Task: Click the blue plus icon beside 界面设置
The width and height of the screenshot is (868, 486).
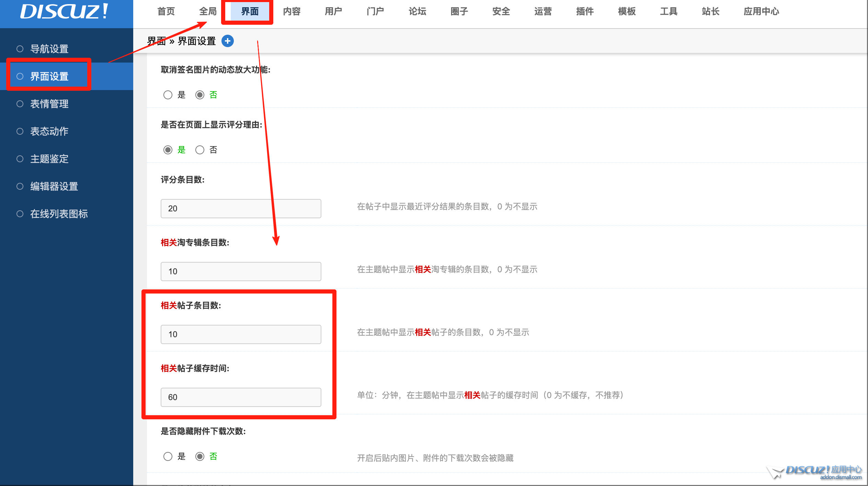Action: 228,41
